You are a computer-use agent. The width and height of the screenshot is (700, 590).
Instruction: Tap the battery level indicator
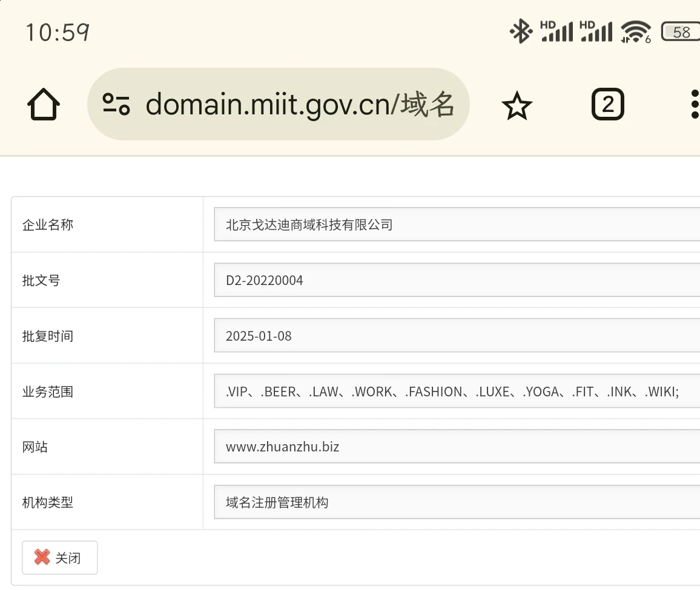[681, 31]
